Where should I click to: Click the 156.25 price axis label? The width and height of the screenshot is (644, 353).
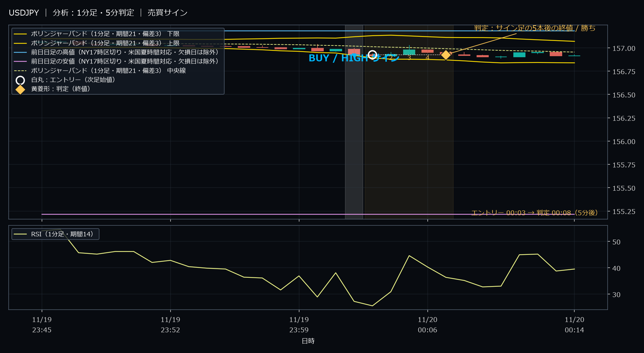click(624, 119)
